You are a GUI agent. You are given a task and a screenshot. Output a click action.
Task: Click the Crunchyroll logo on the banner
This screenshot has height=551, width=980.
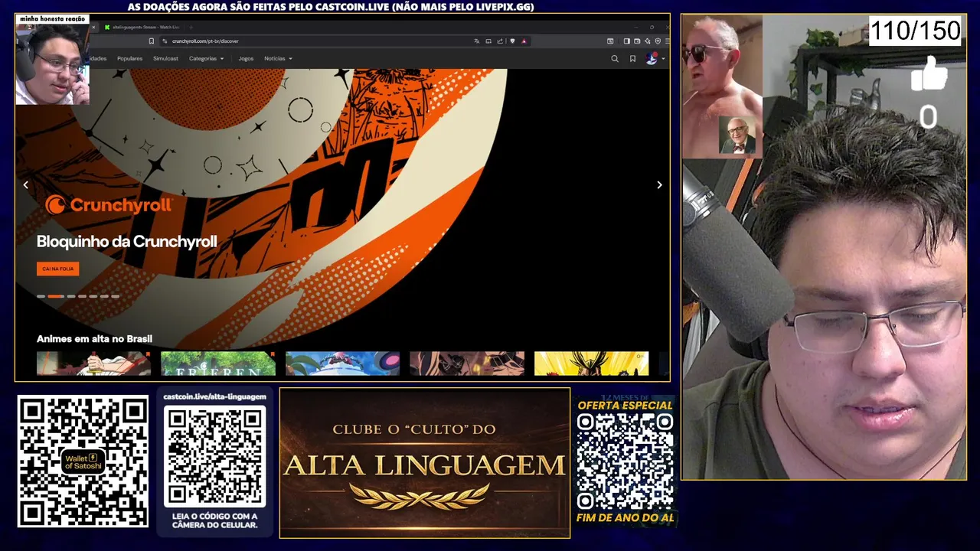click(x=108, y=205)
